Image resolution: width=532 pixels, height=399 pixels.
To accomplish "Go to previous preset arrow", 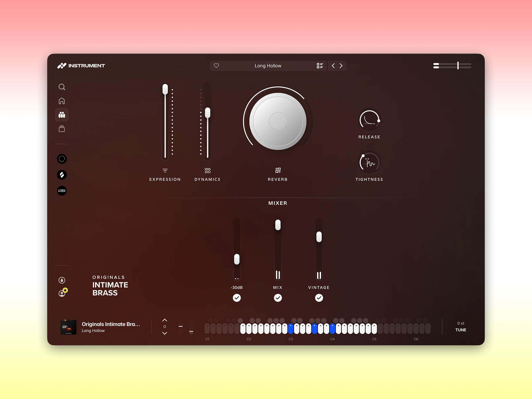I will click(x=333, y=66).
